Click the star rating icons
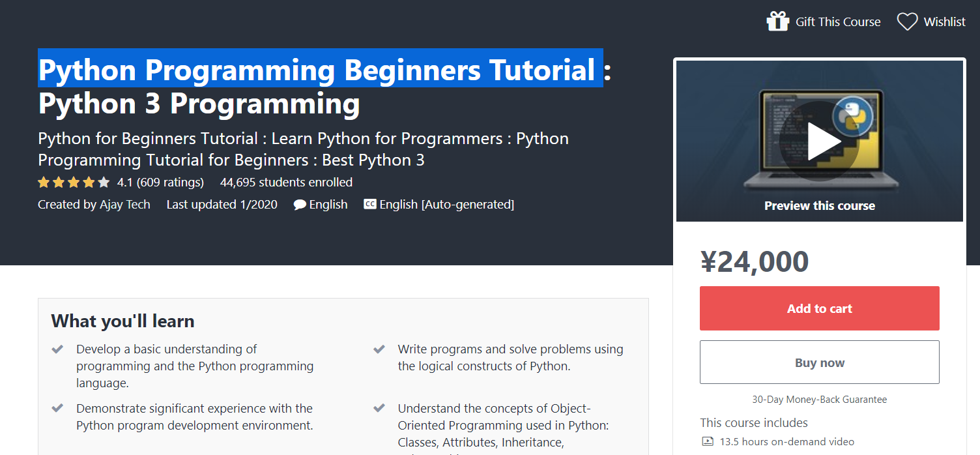 pos(74,183)
